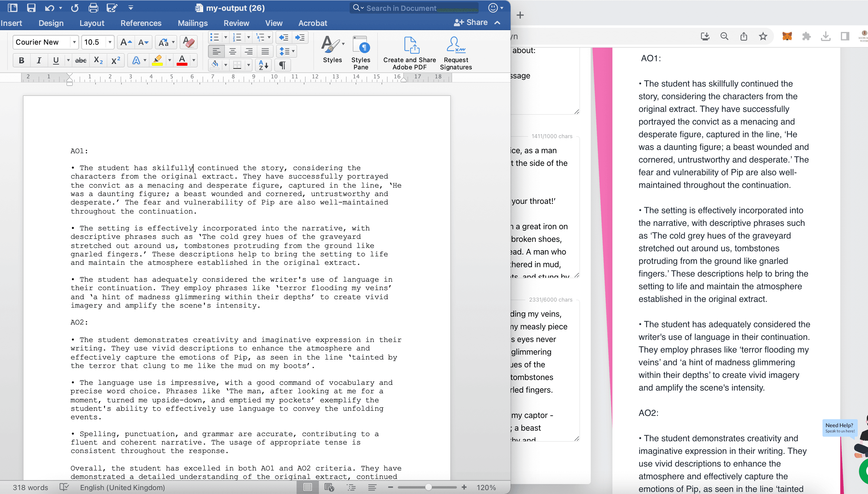Open spelling proofing icon in status bar
This screenshot has width=868, height=494.
coord(64,487)
